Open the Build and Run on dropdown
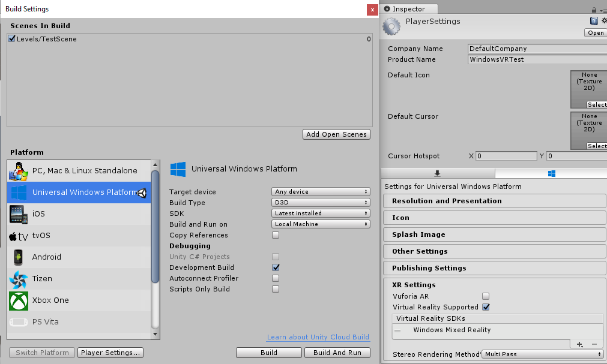Image resolution: width=607 pixels, height=364 pixels. 321,224
